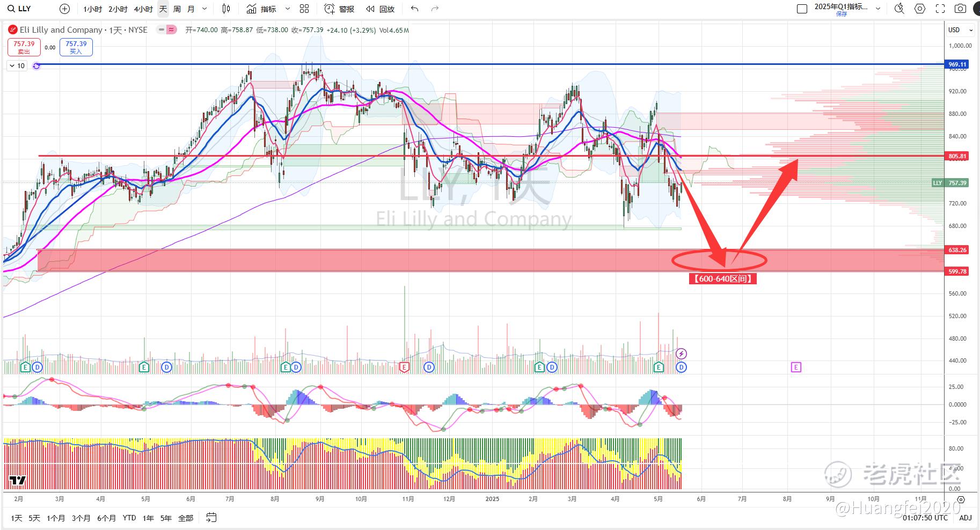980x530 pixels.
Task: Set date range to 3个月
Action: (81, 518)
